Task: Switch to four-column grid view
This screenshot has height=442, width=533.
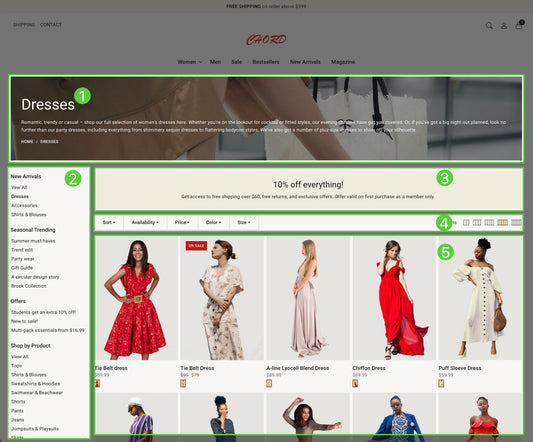Action: tap(489, 222)
